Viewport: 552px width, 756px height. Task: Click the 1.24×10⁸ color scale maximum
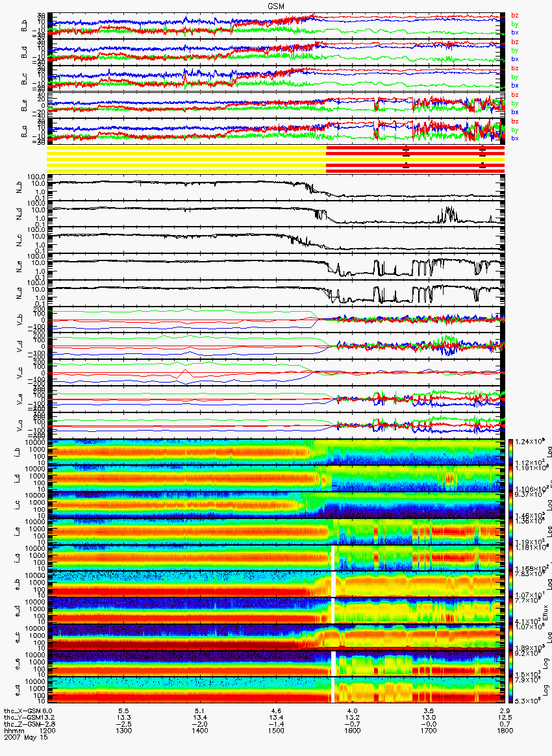tap(531, 441)
